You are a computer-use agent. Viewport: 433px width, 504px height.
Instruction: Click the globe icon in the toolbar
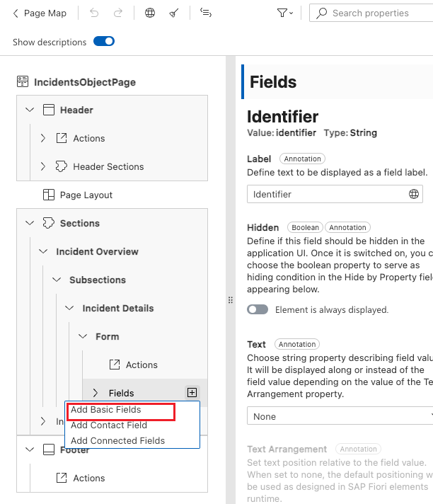150,13
